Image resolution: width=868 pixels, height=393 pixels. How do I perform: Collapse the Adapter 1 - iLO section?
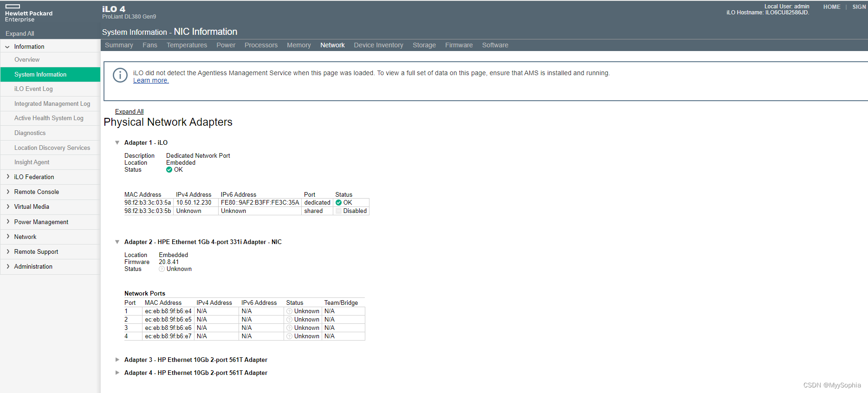coord(117,143)
